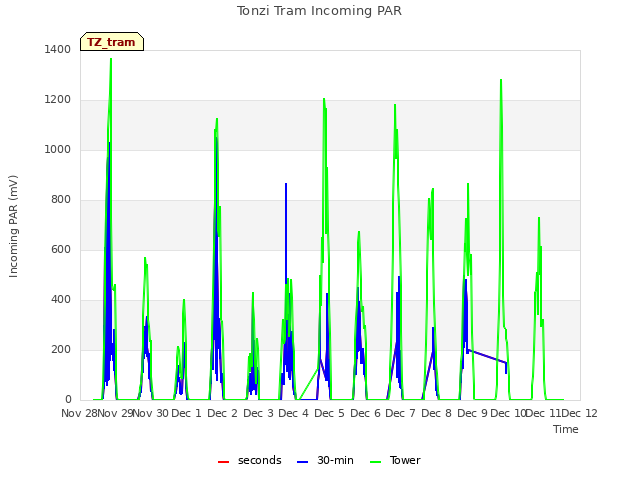Image resolution: width=640 pixels, height=480 pixels.
Task: Click the blue 30-min legend swatch
Action: tap(302, 462)
